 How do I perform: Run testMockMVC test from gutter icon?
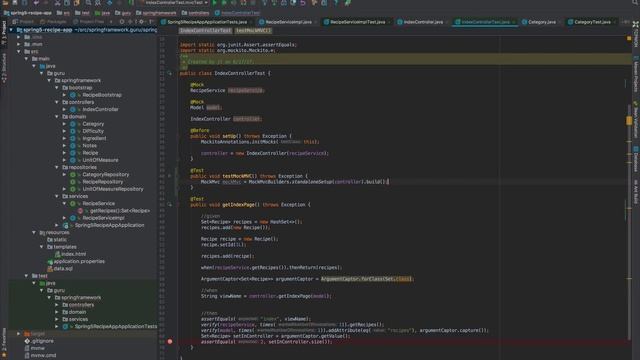170,176
